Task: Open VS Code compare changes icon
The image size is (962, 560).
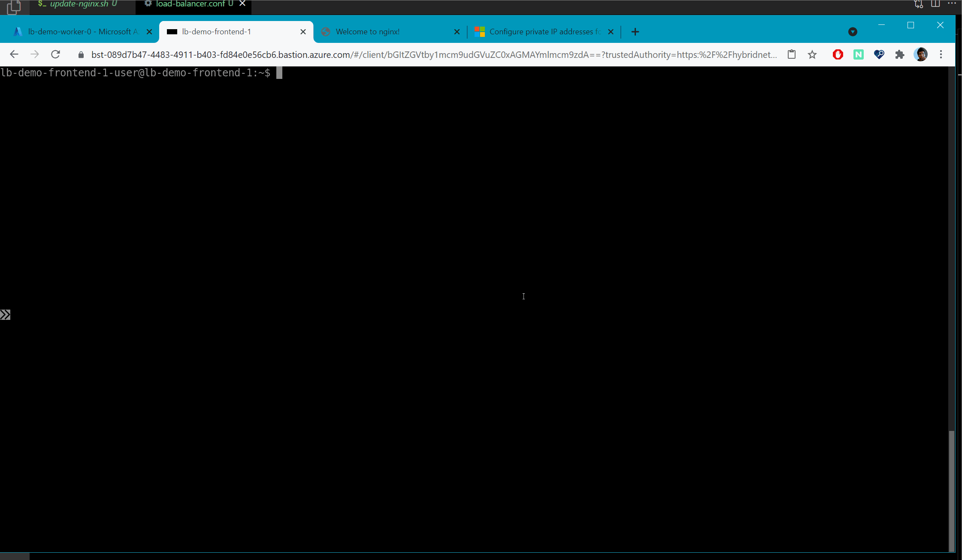Action: click(919, 4)
